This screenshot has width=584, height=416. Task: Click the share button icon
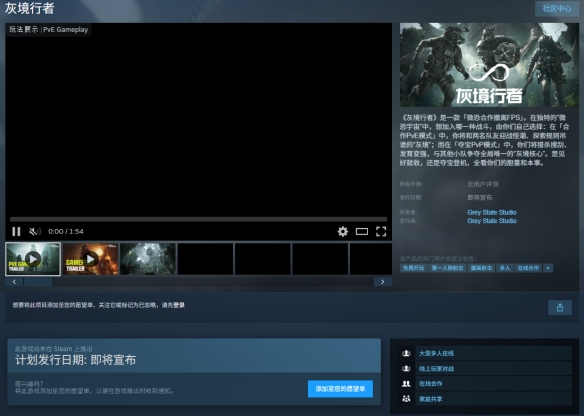pos(560,308)
